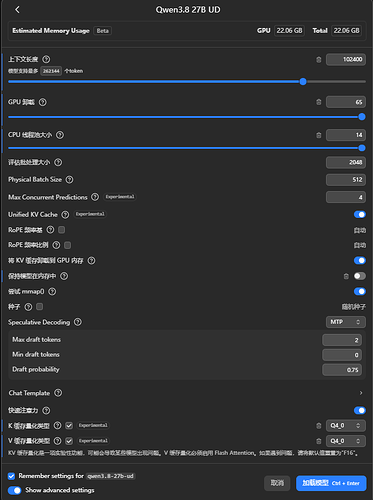This screenshot has width=373, height=500.
Task: Click Max draft tokens field
Action: 342,340
